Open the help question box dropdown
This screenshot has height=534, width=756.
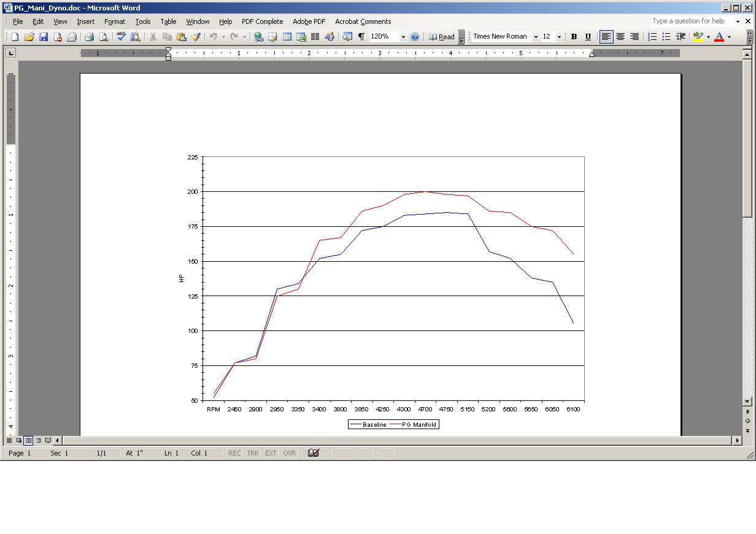[x=738, y=21]
